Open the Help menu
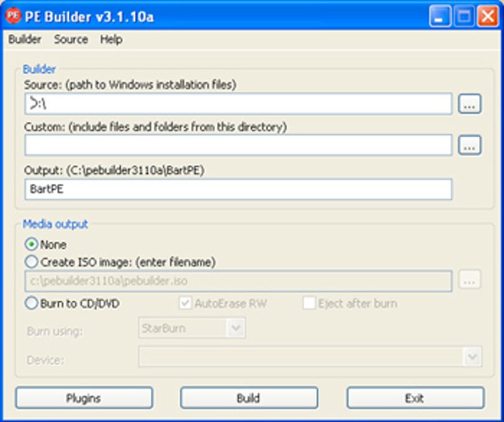The image size is (504, 422). (111, 40)
